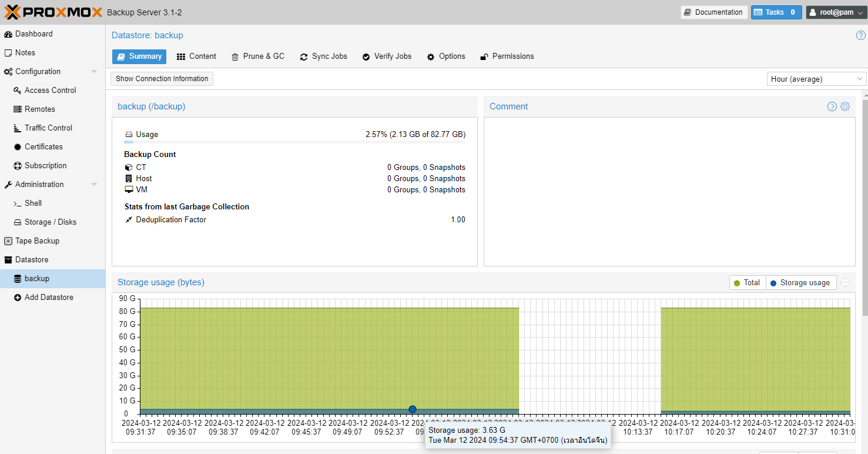Switch to the Prune & GC tab
This screenshot has height=454, width=868.
(257, 56)
